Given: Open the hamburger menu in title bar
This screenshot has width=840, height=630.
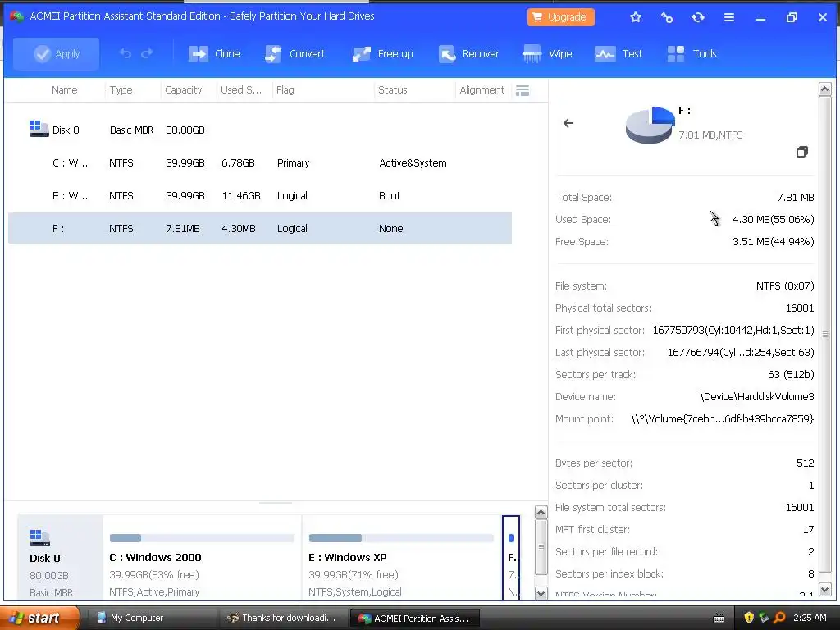Looking at the screenshot, I should pos(729,17).
